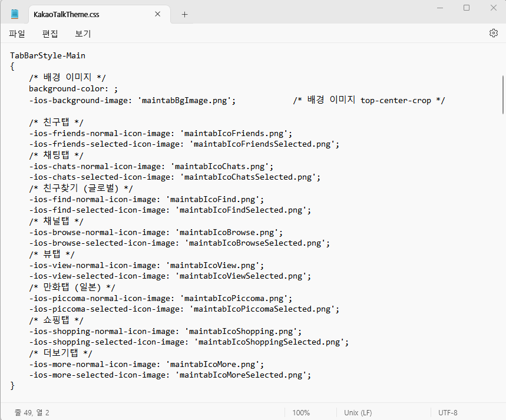Click the /* 친구탭 */ comment
The height and width of the screenshot is (420, 506).
[x=56, y=122]
